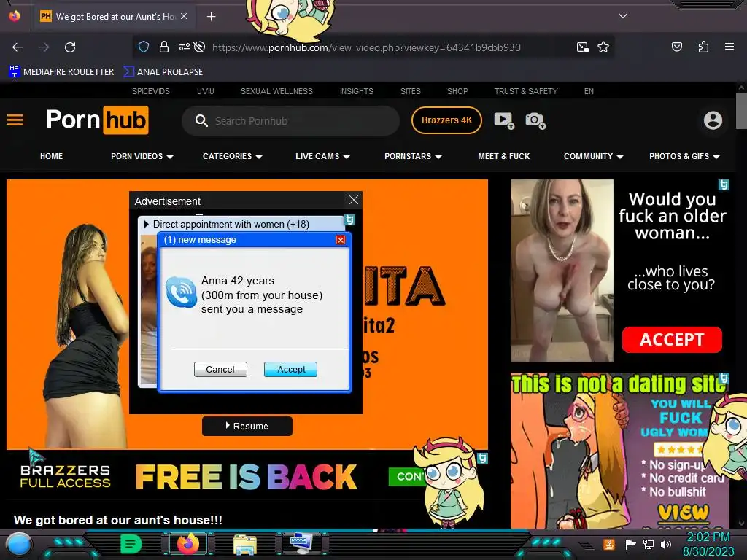Click Cancel in the new message popup
The width and height of the screenshot is (747, 560).
(220, 369)
